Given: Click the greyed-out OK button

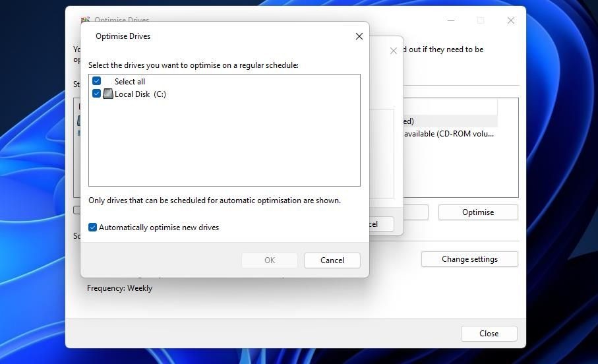Looking at the screenshot, I should (x=270, y=260).
